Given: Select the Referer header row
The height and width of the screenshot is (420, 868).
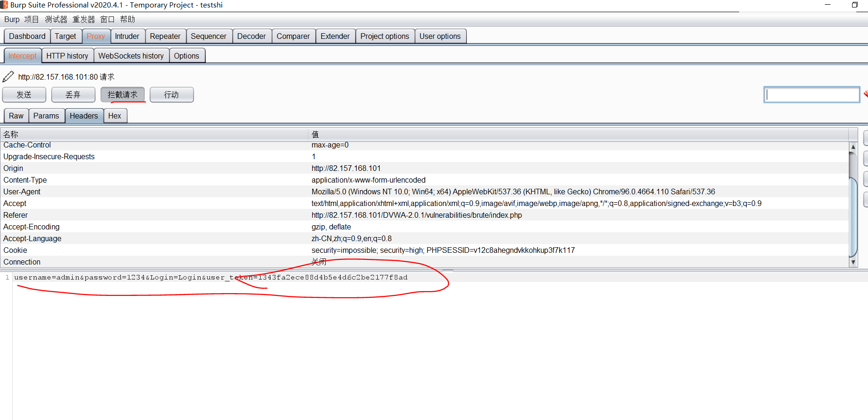Looking at the screenshot, I should 424,215.
